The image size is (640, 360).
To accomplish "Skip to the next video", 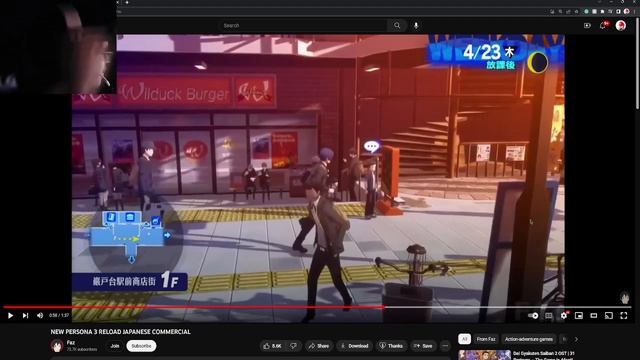I will click(25, 316).
